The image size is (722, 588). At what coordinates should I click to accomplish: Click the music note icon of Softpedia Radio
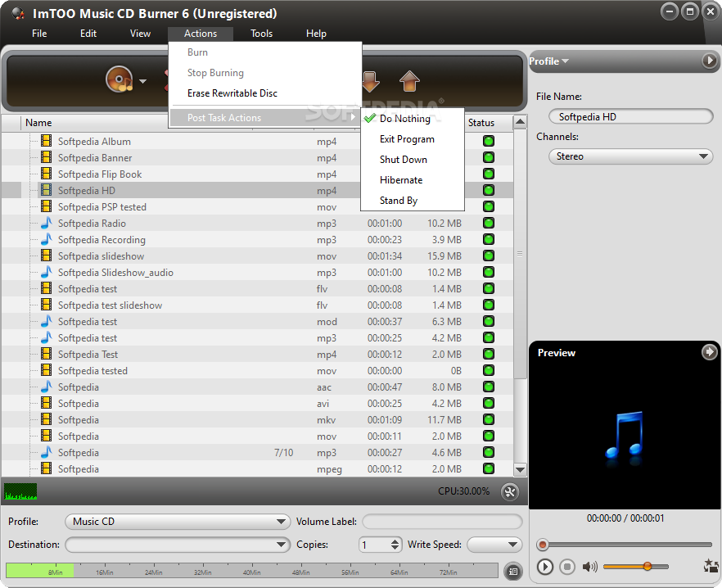tap(46, 223)
